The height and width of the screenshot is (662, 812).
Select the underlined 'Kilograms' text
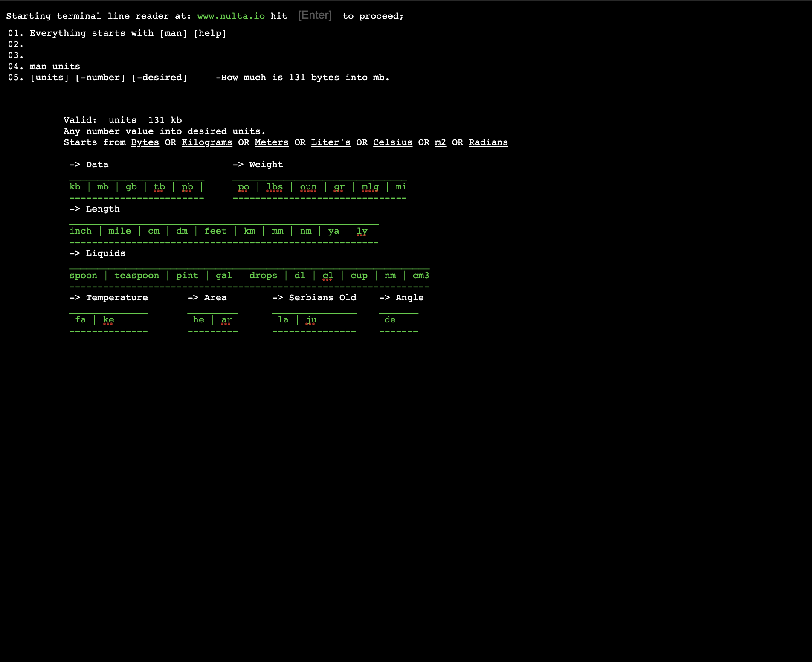207,142
